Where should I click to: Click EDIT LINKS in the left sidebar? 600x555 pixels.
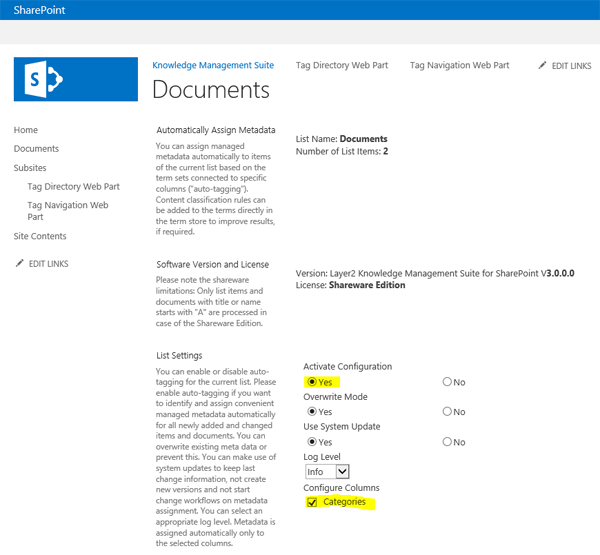(x=49, y=264)
